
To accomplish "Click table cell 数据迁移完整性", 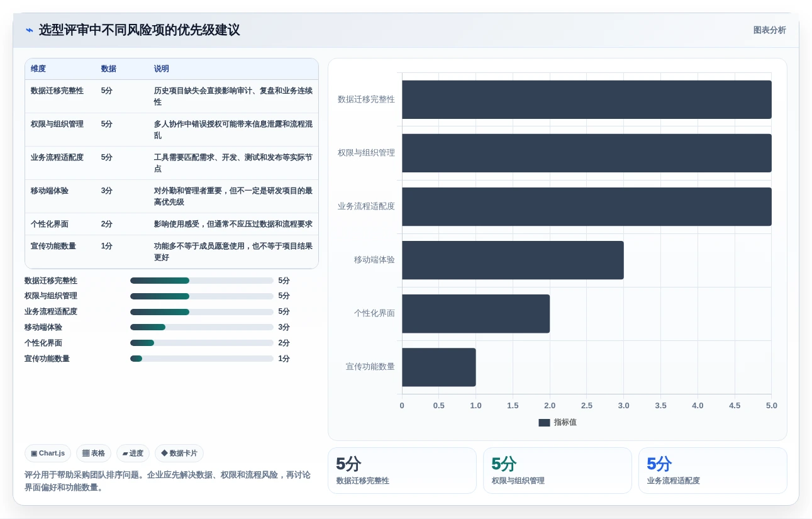I will coord(57,91).
